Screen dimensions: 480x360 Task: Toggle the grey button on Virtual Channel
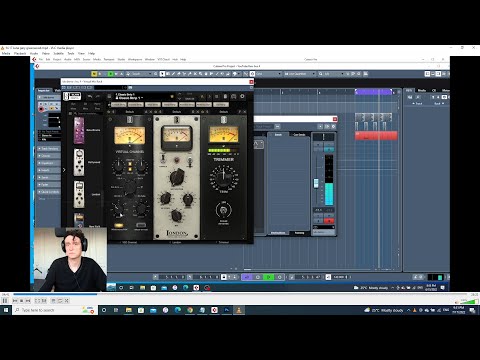point(141,226)
